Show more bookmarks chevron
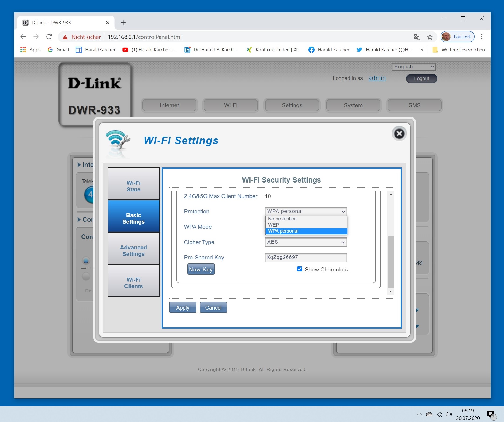 tap(422, 50)
